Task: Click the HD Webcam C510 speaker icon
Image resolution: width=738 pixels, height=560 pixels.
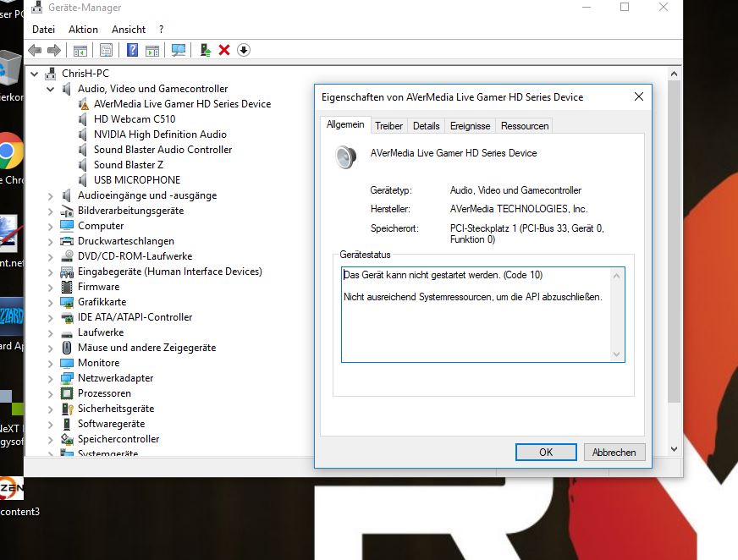Action: click(x=83, y=119)
